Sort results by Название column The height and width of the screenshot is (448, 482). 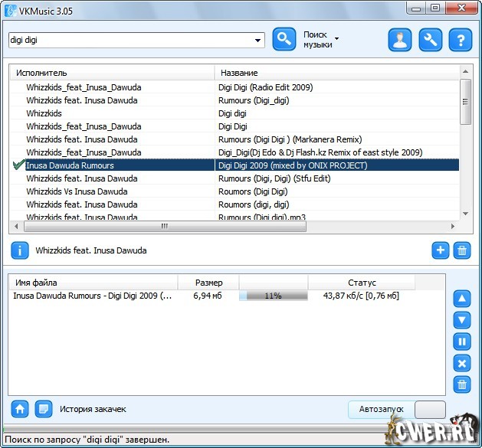click(336, 73)
